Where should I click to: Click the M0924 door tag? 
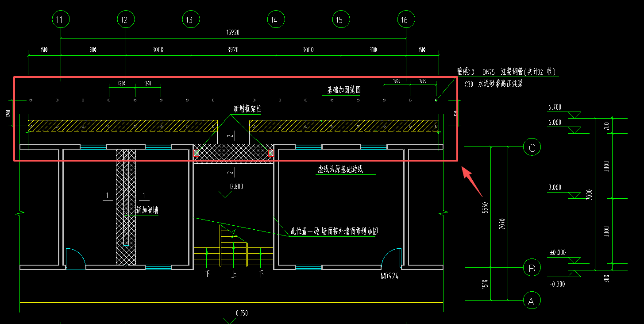(x=392, y=276)
